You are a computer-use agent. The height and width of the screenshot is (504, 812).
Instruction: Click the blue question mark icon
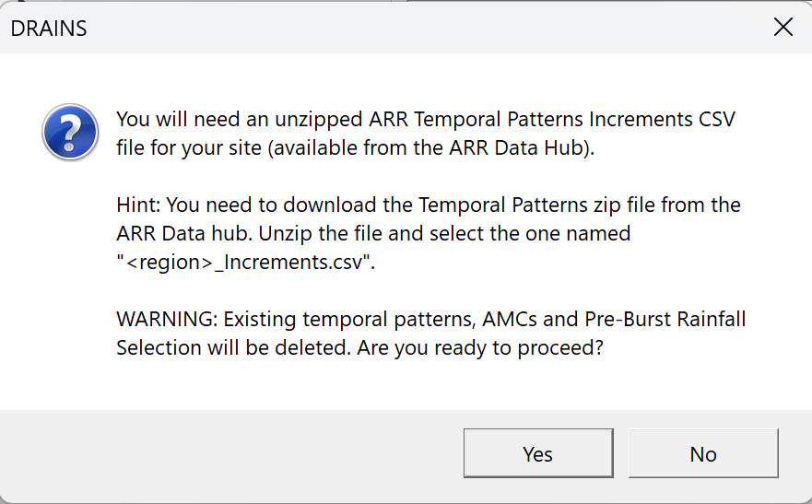click(70, 133)
